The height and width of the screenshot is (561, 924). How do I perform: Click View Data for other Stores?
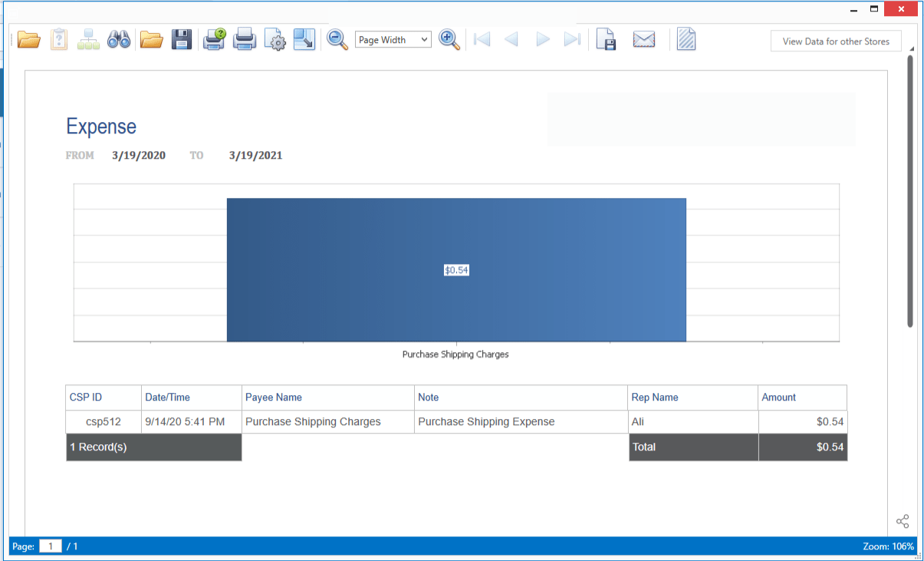836,41
